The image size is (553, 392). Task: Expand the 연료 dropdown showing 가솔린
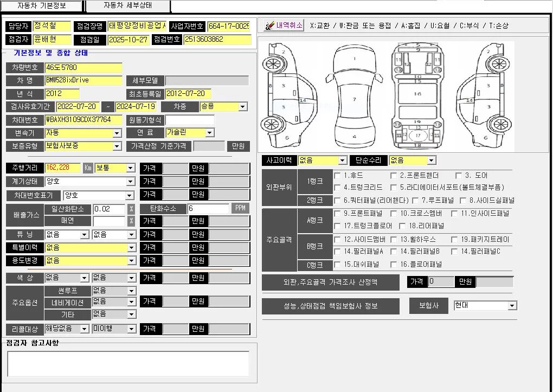(x=210, y=133)
